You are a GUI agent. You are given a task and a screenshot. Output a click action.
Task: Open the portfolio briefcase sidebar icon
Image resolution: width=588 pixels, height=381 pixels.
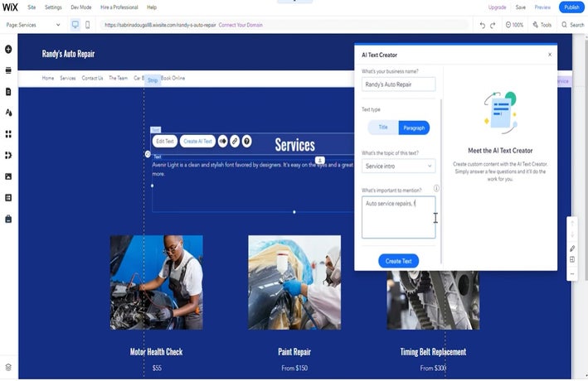coord(8,219)
